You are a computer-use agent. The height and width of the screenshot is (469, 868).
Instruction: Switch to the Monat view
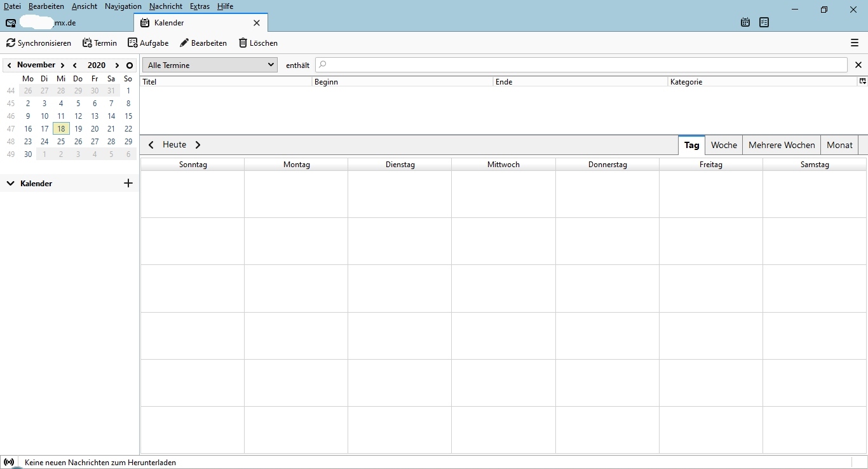tap(839, 145)
